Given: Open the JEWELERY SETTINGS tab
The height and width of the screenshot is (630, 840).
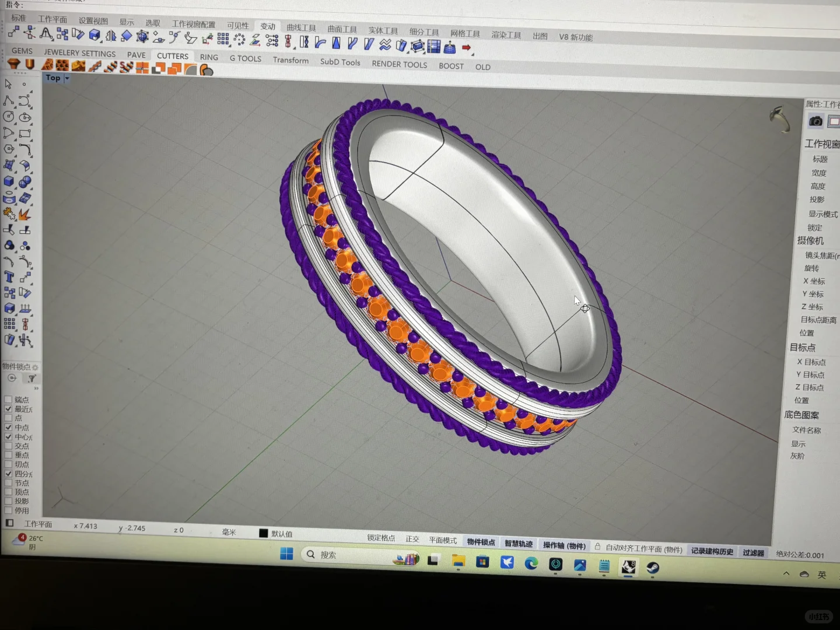Looking at the screenshot, I should [x=80, y=53].
